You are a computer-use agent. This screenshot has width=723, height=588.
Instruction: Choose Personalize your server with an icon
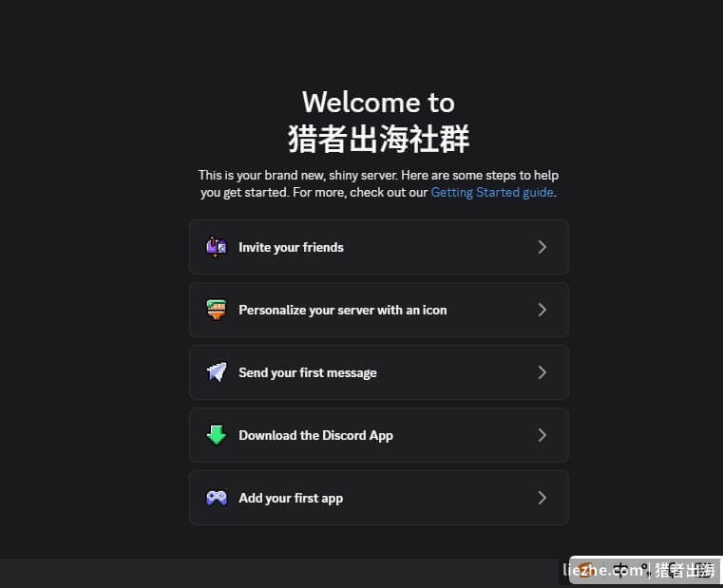click(x=343, y=311)
